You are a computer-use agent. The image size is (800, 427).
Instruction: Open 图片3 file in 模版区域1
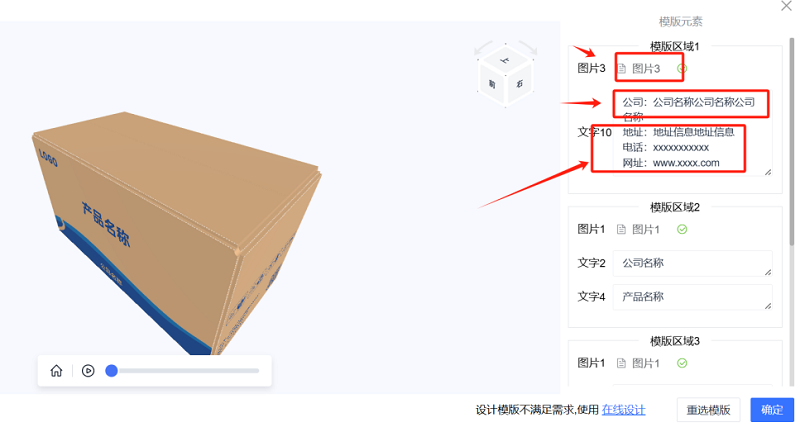[639, 68]
